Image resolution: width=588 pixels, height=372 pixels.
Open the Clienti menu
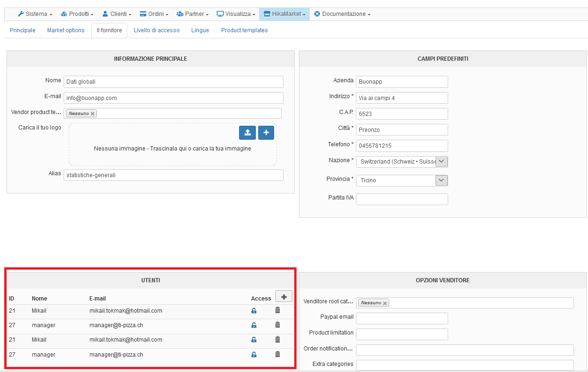click(x=116, y=14)
